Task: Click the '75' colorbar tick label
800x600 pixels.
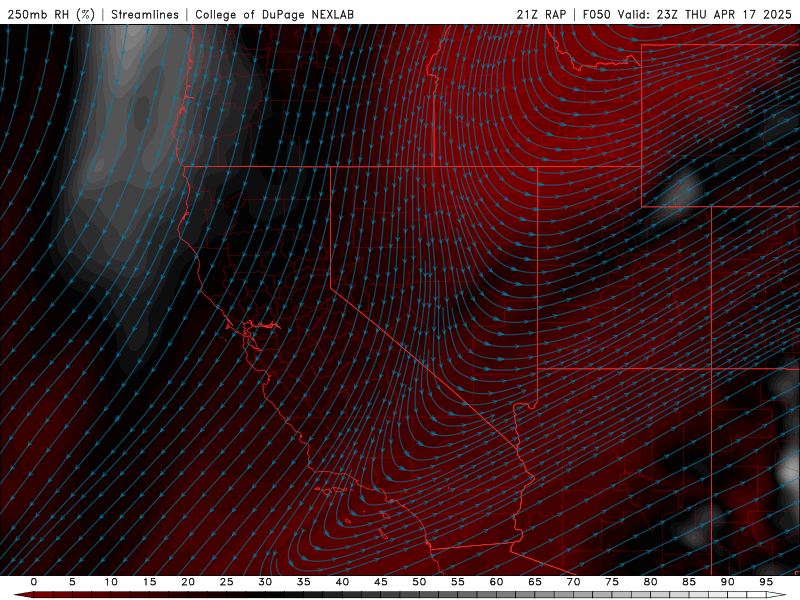Action: click(612, 582)
